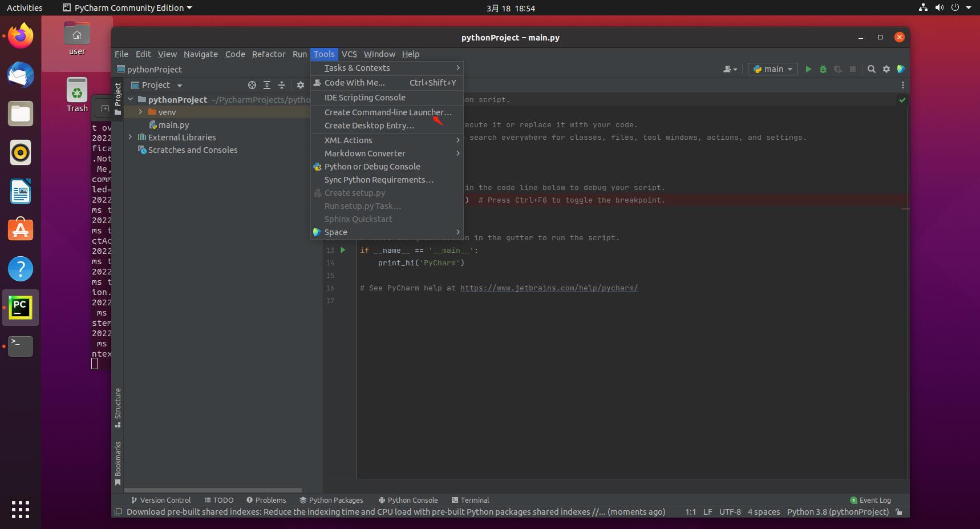Select Scratches and Consoles node
This screenshot has height=529, width=980.
click(192, 150)
